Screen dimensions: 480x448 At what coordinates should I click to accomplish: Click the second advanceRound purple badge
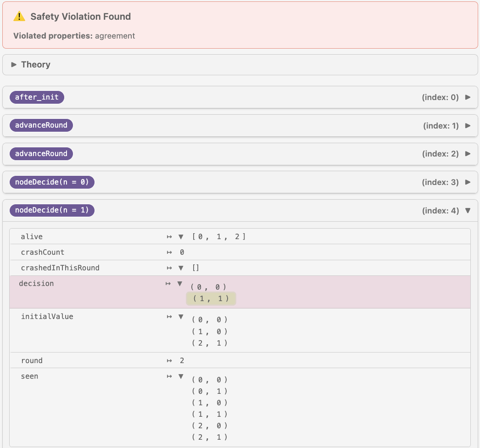tap(41, 154)
